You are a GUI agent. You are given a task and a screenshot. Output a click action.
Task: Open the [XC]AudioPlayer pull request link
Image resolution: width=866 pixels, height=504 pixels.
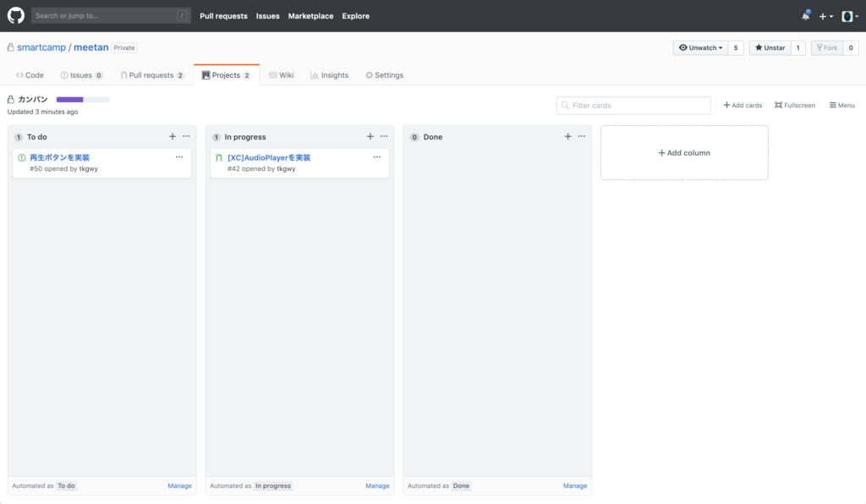pyautogui.click(x=269, y=157)
